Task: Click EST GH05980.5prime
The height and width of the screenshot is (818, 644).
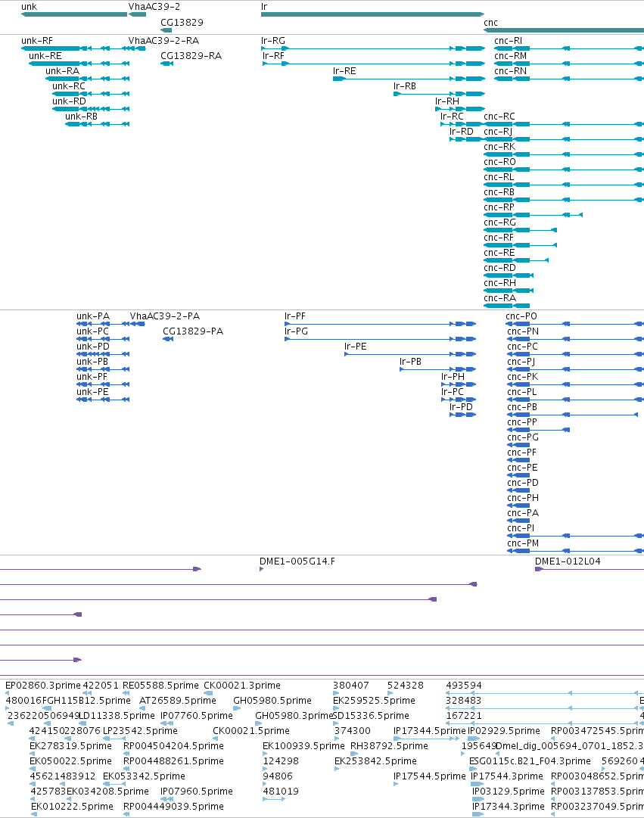Action: (272, 701)
